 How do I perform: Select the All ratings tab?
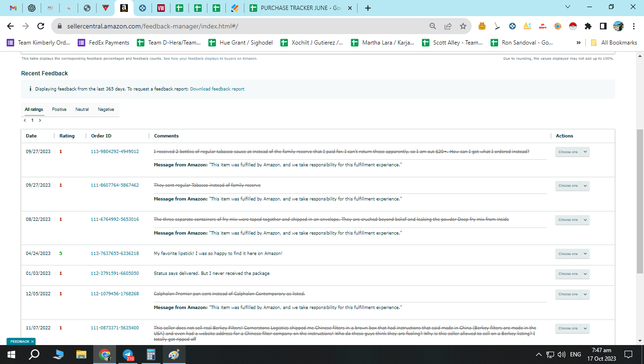pos(34,109)
